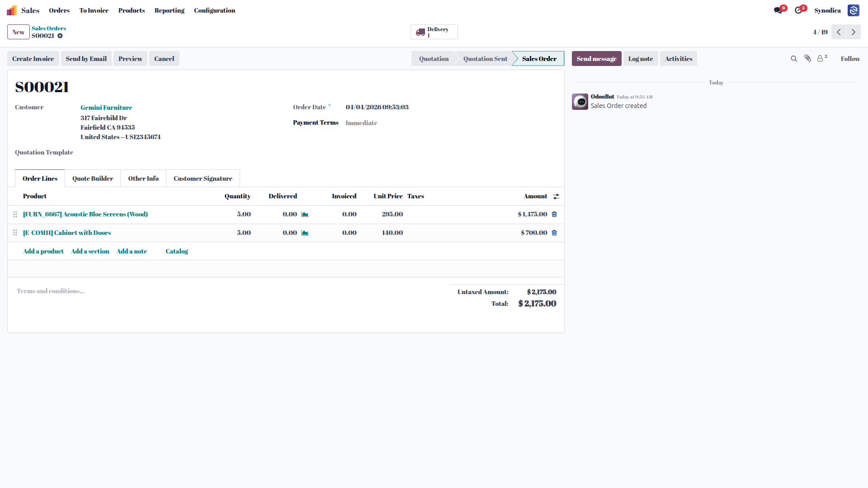Switch to the Customer Signature tab
The image size is (868, 488).
pos(203,178)
